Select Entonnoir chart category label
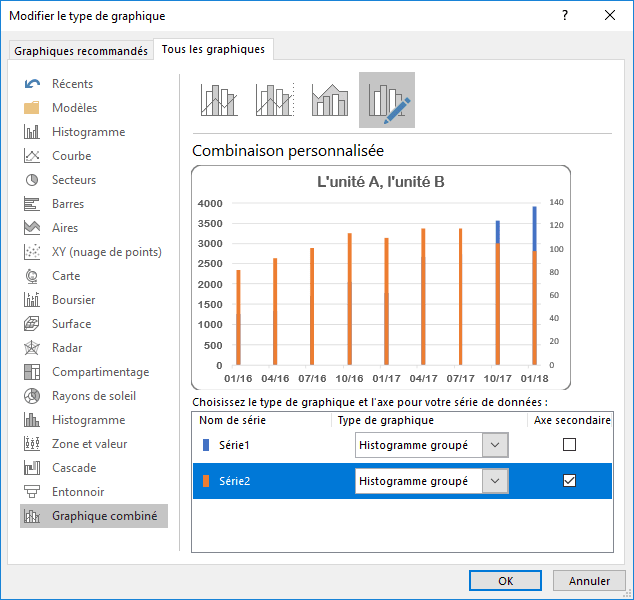 pyautogui.click(x=78, y=492)
